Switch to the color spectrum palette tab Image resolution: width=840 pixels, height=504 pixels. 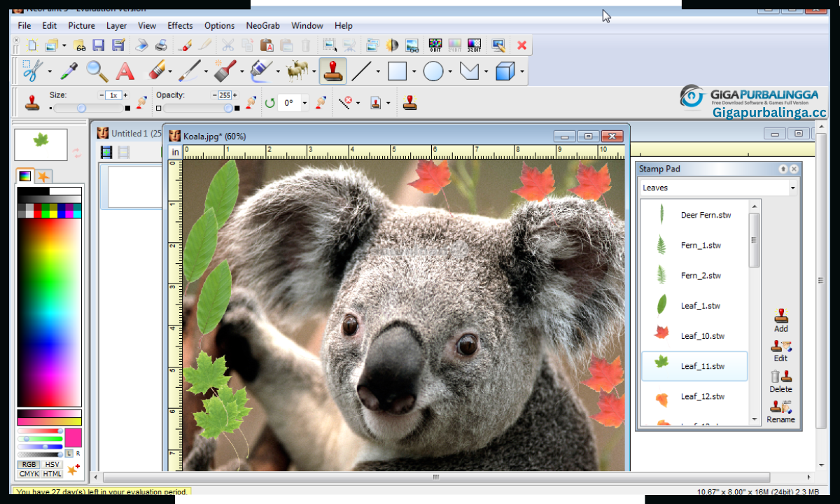click(x=24, y=176)
